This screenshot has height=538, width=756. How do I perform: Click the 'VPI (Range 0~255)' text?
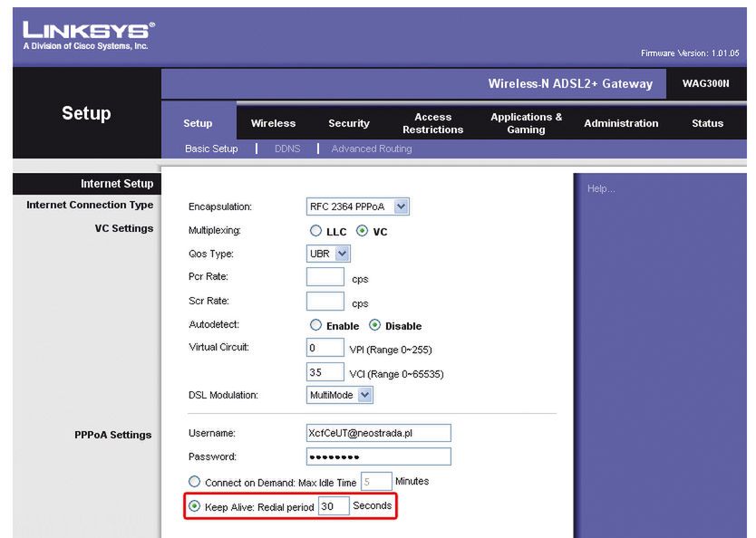click(x=391, y=350)
